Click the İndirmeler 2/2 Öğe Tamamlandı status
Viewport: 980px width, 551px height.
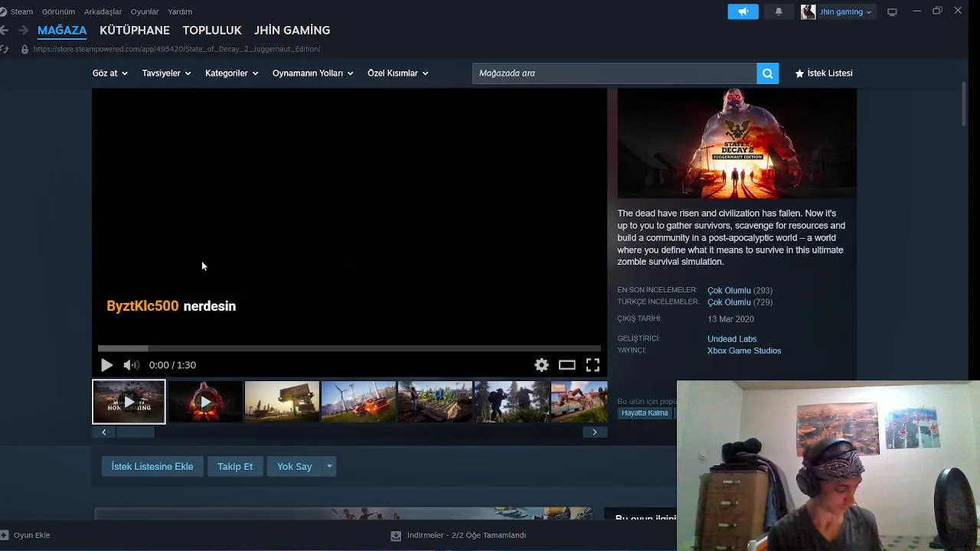(x=466, y=536)
